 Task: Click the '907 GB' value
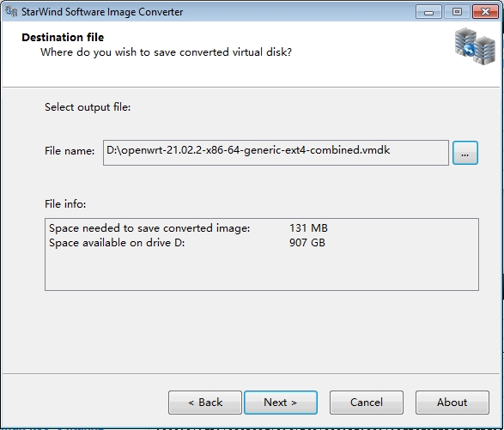[x=307, y=243]
